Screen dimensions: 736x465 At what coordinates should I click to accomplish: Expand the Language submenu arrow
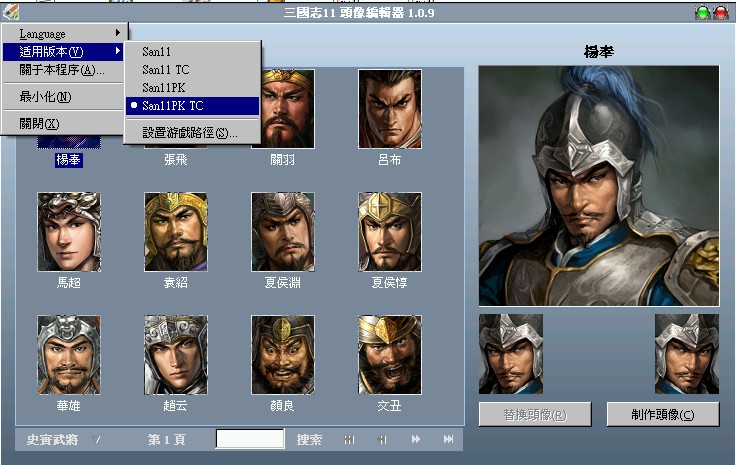[x=118, y=33]
